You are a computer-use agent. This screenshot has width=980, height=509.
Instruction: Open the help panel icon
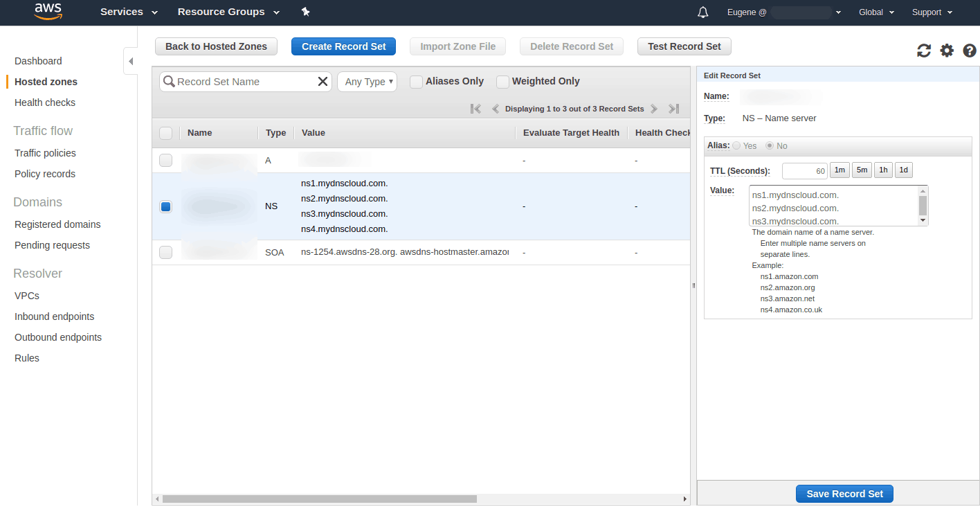[x=969, y=50]
